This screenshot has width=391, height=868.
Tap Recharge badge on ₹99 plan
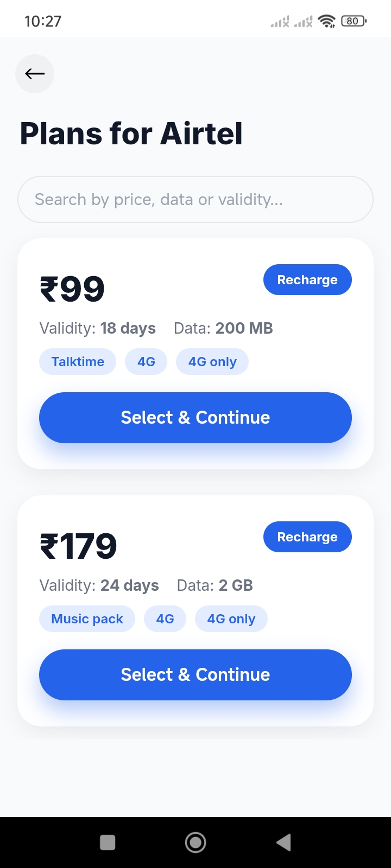[x=307, y=280]
